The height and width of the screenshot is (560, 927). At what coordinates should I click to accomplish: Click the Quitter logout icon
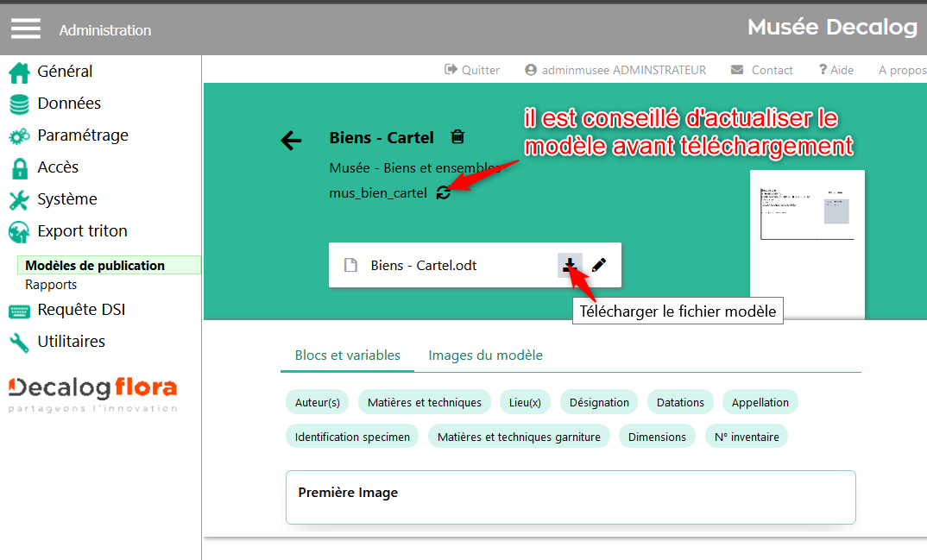(x=451, y=70)
